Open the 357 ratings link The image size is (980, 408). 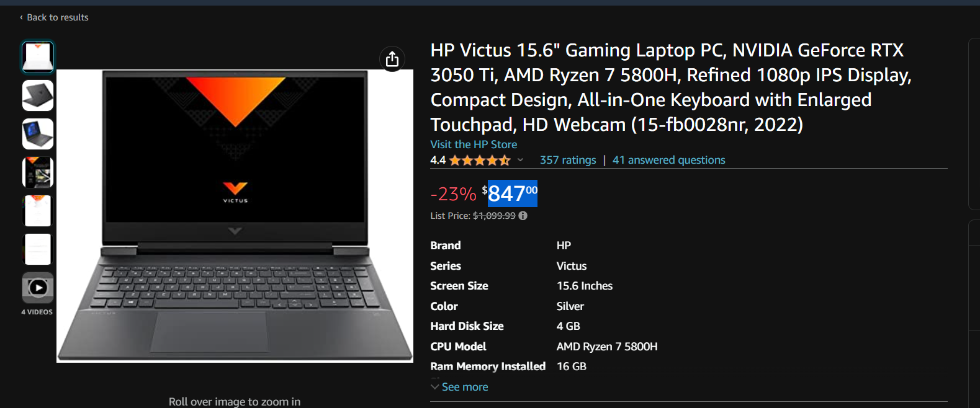tap(568, 160)
